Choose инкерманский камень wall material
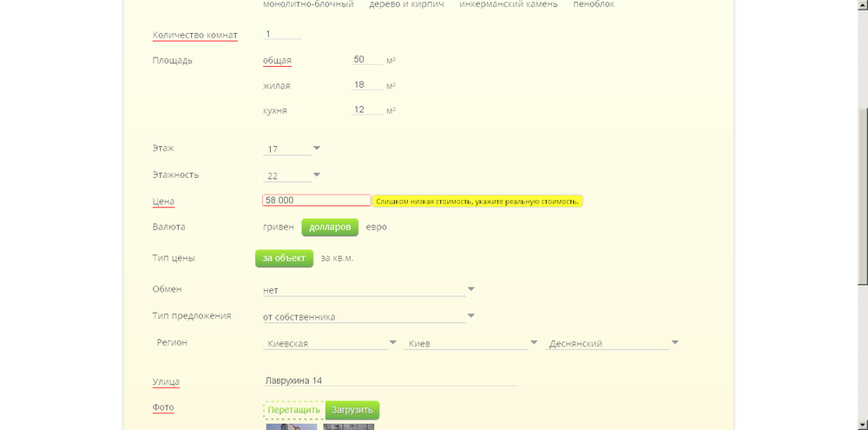 click(509, 4)
